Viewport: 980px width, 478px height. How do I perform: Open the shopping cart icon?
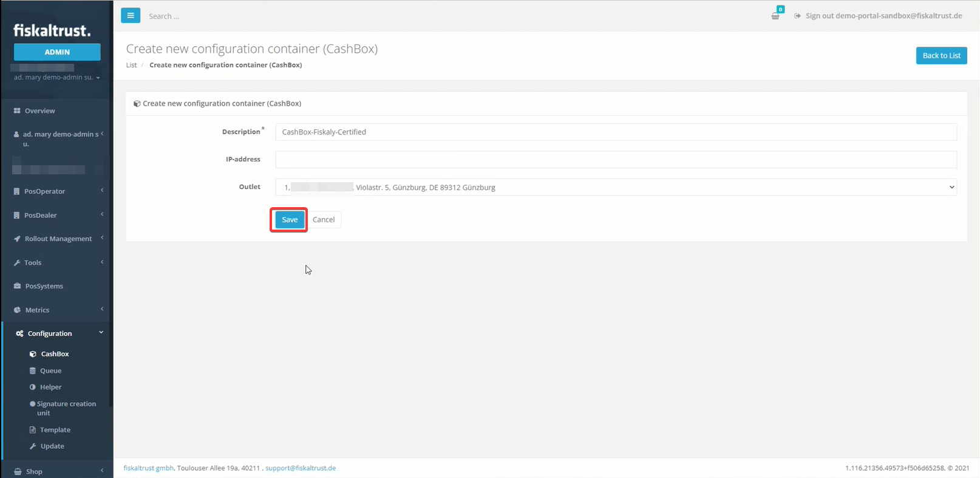tap(775, 16)
